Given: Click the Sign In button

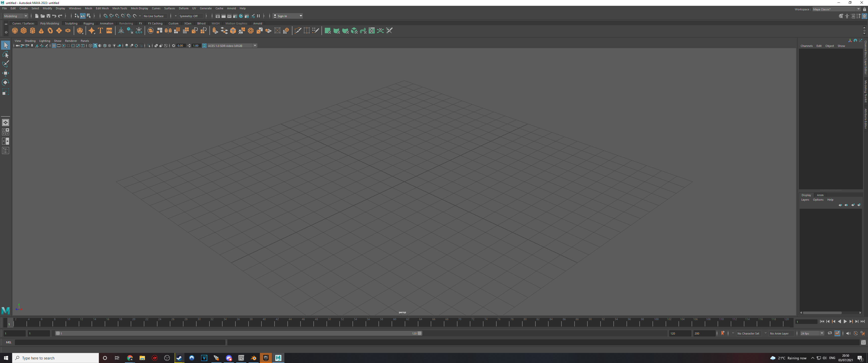Looking at the screenshot, I should pos(282,16).
